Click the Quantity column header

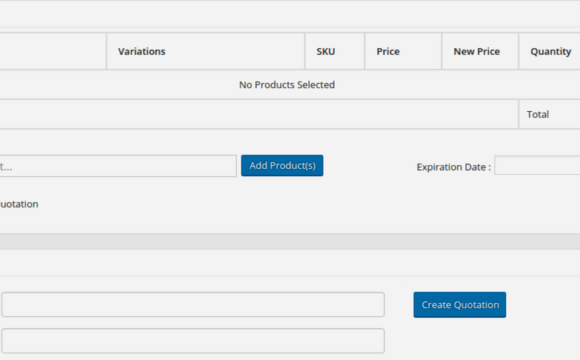(x=551, y=51)
